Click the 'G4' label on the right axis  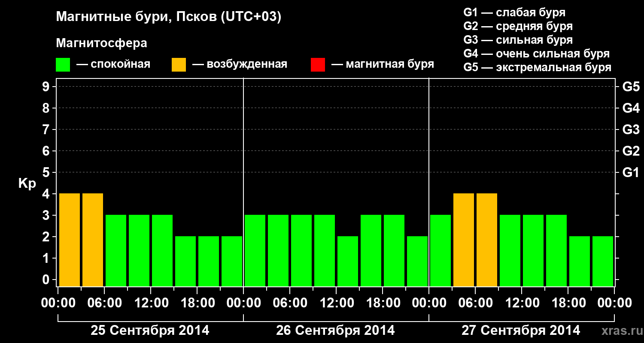coord(631,108)
